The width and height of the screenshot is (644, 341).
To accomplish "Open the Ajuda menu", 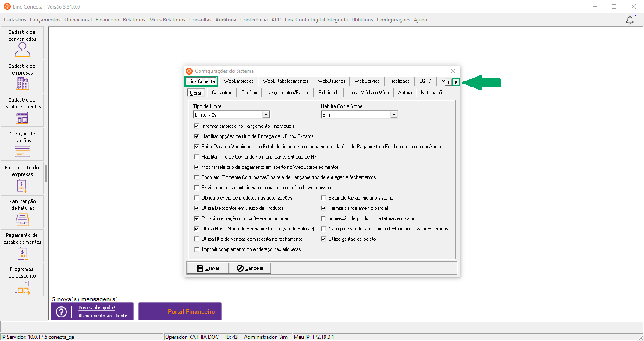I will [420, 20].
